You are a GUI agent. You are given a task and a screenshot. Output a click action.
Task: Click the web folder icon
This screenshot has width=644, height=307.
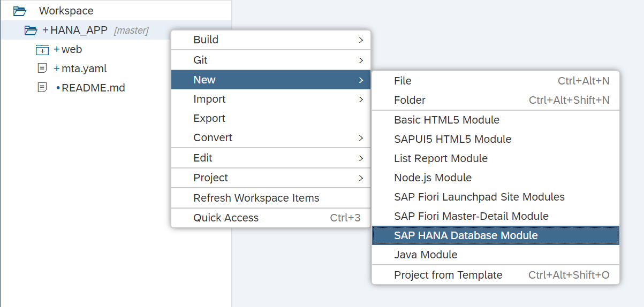pos(42,50)
